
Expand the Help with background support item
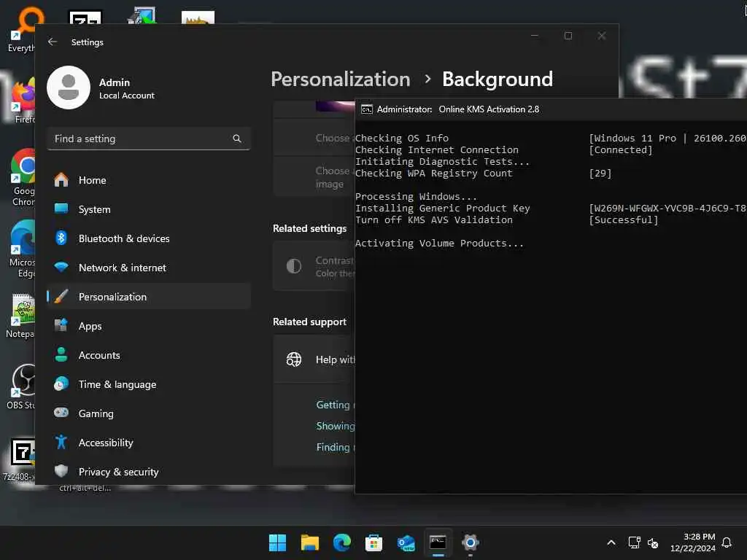click(x=314, y=359)
